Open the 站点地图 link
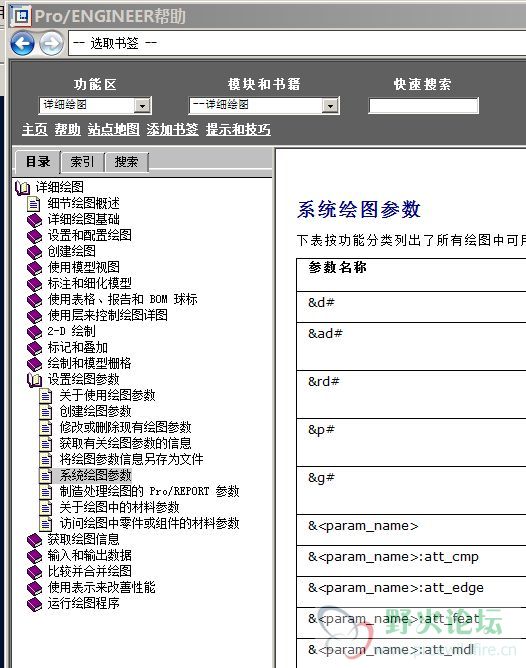526x668 pixels. (114, 129)
